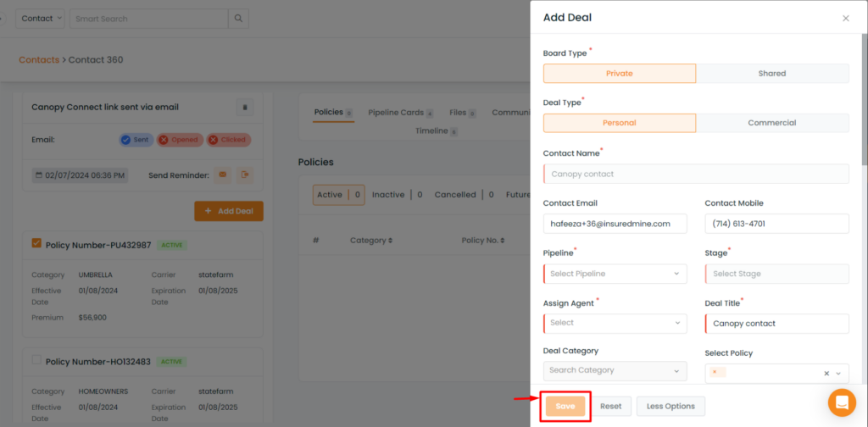This screenshot has height=427, width=868.
Task: Filter policies by Inactive
Action: coord(398,195)
